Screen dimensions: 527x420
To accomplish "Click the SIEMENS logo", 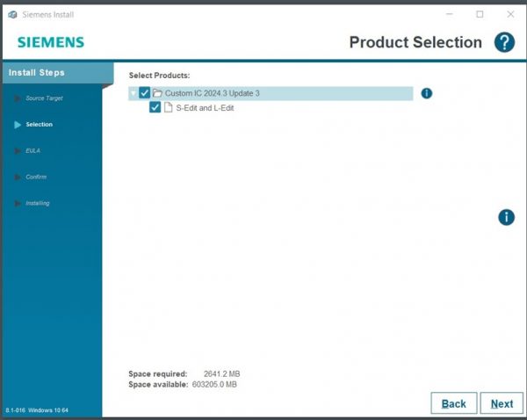I will pyautogui.click(x=51, y=42).
